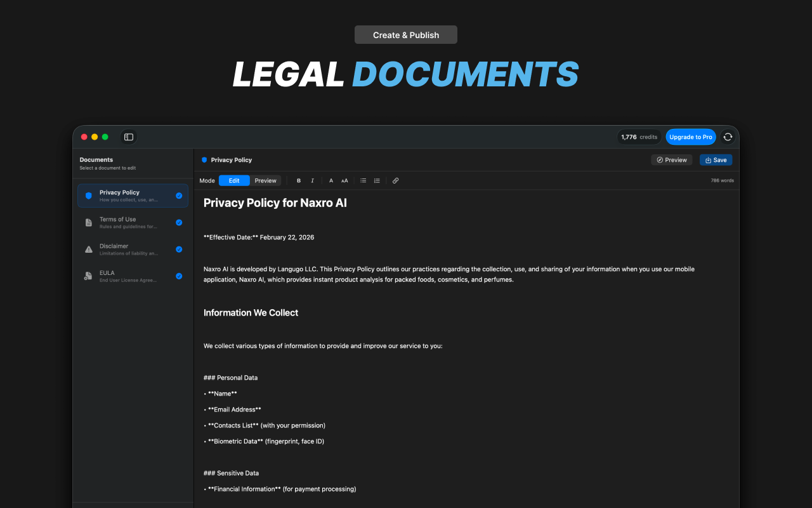Apply italic formatting with I icon
Image resolution: width=812 pixels, height=508 pixels.
(x=312, y=181)
